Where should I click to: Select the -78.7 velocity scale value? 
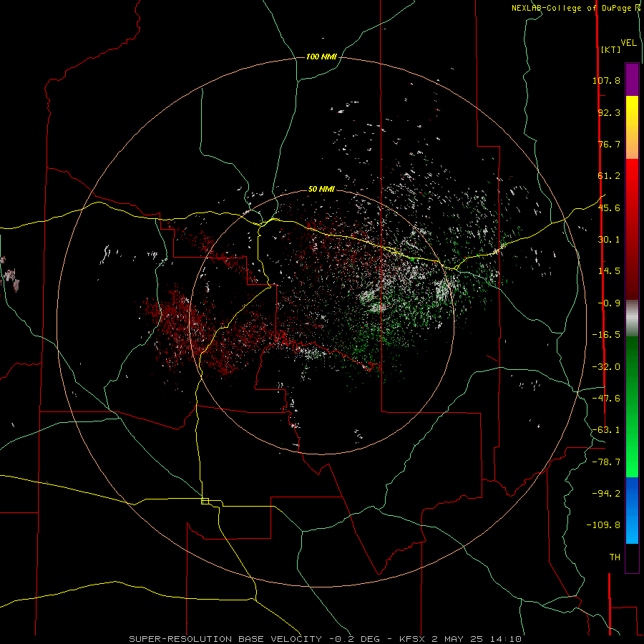606,462
